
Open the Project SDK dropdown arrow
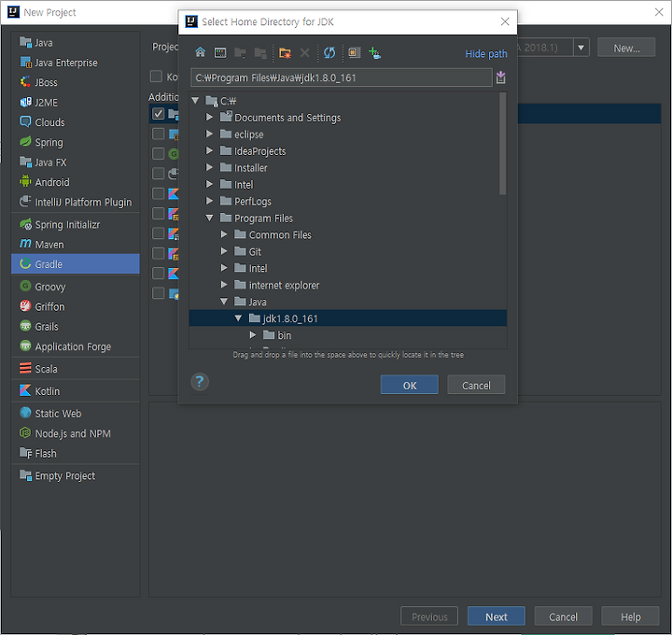pyautogui.click(x=581, y=48)
